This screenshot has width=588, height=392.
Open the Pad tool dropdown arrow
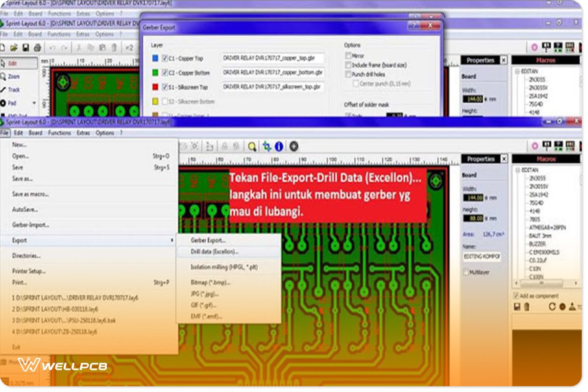pos(34,103)
